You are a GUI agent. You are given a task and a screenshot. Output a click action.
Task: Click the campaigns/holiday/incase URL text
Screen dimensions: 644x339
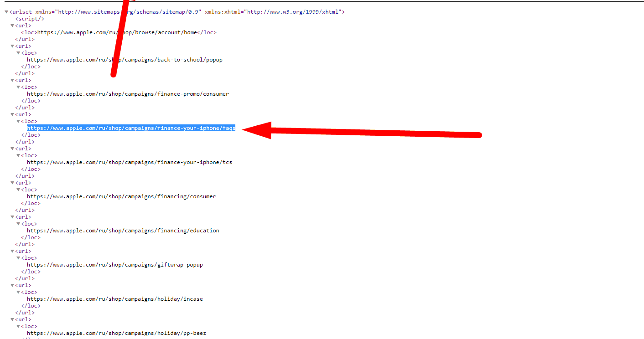click(x=115, y=299)
